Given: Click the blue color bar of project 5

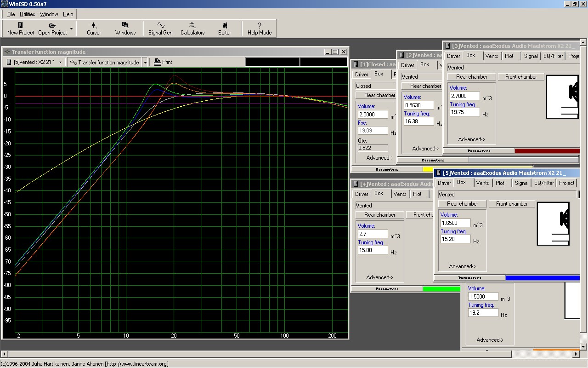Looking at the screenshot, I should point(543,278).
